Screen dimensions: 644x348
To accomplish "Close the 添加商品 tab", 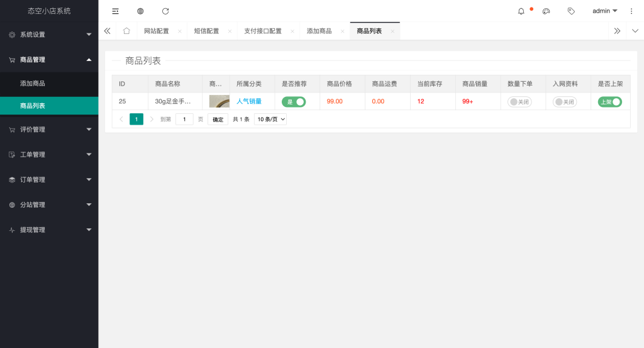I will tap(343, 31).
